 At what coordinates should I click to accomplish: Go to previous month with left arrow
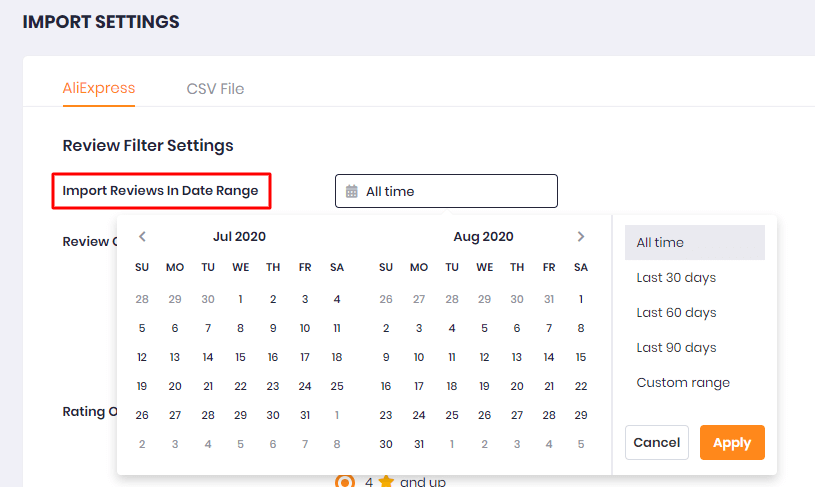click(x=142, y=236)
